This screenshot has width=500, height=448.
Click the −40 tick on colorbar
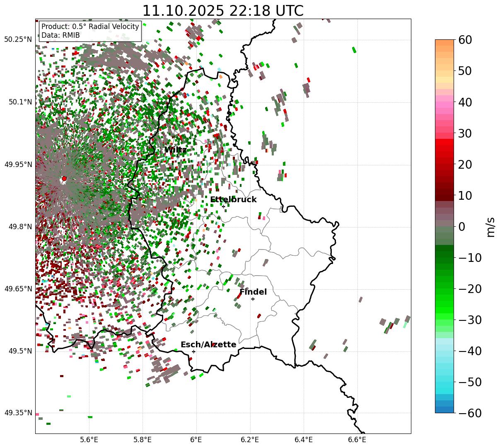tap(470, 351)
